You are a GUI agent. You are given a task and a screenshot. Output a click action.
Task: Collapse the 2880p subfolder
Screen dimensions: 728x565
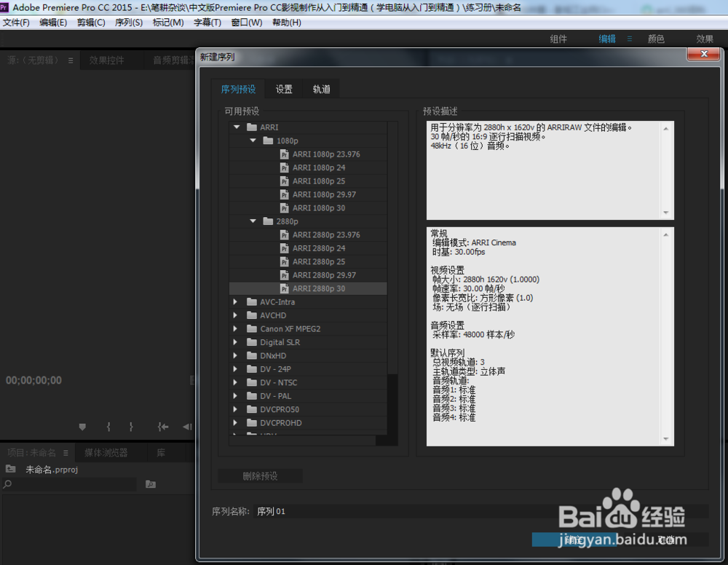(x=253, y=221)
